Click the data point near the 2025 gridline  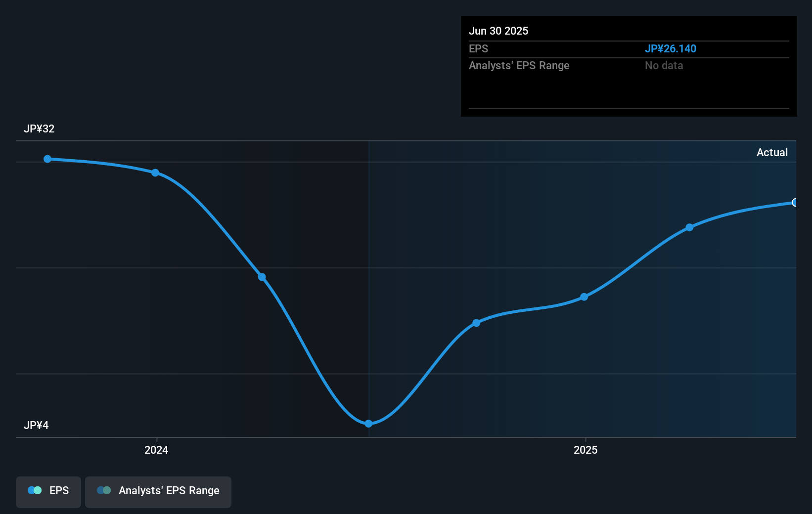(x=584, y=297)
